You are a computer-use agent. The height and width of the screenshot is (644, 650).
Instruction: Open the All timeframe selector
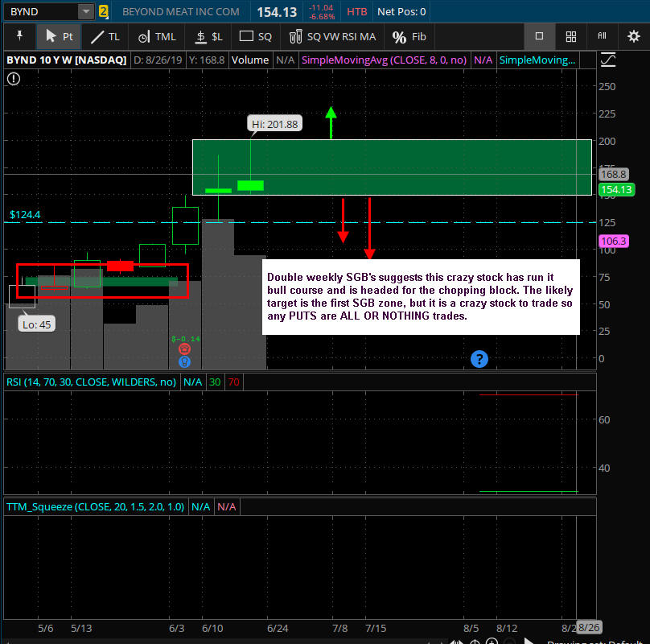[602, 36]
